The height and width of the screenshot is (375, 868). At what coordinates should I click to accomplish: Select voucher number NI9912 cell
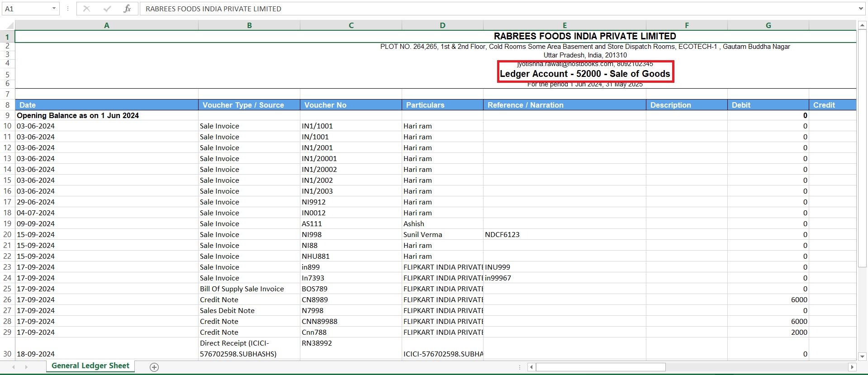point(351,202)
